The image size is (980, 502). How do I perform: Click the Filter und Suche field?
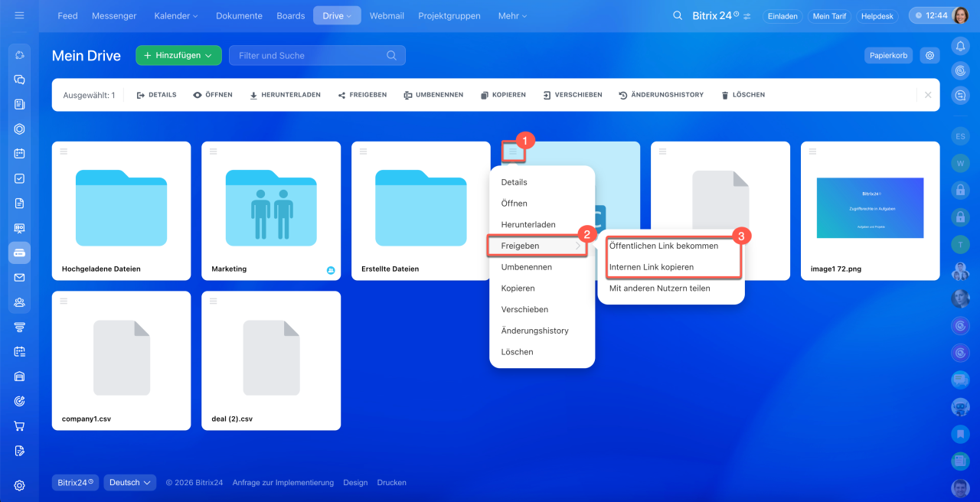310,55
